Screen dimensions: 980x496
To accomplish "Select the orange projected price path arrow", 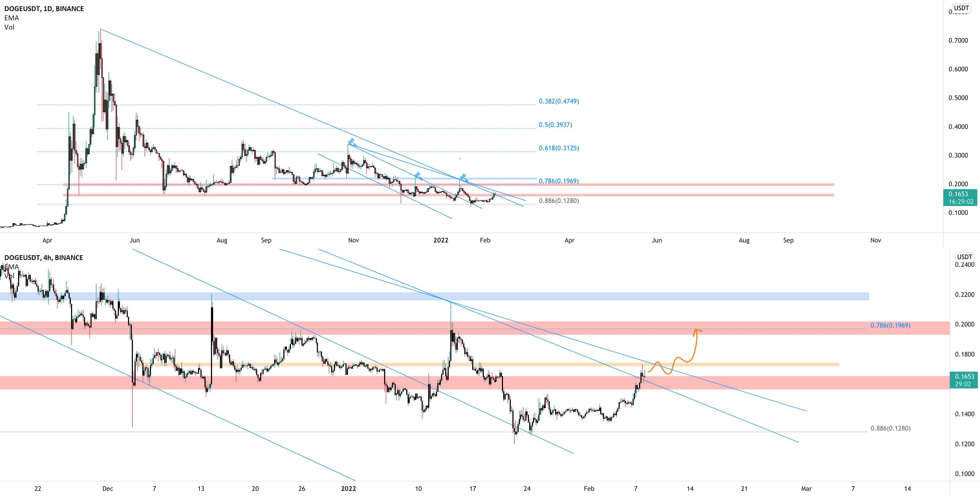I will [675, 352].
